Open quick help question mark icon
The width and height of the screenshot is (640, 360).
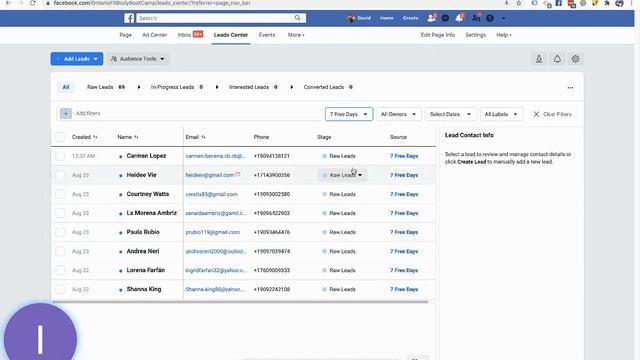coord(490,18)
